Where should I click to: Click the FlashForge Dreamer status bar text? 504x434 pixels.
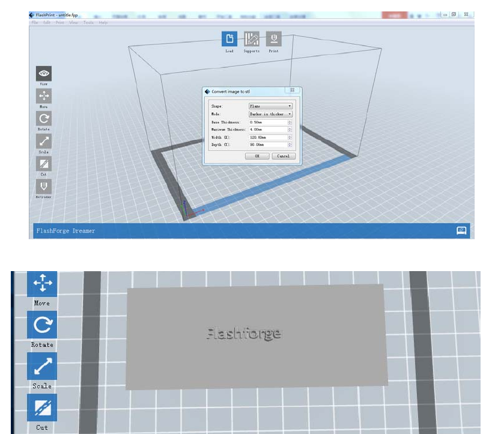coord(65,231)
